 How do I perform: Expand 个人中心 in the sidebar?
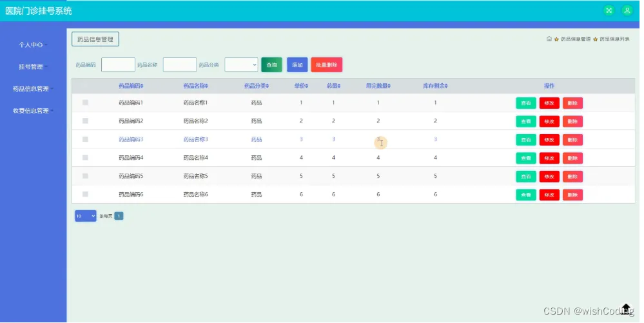pyautogui.click(x=33, y=44)
